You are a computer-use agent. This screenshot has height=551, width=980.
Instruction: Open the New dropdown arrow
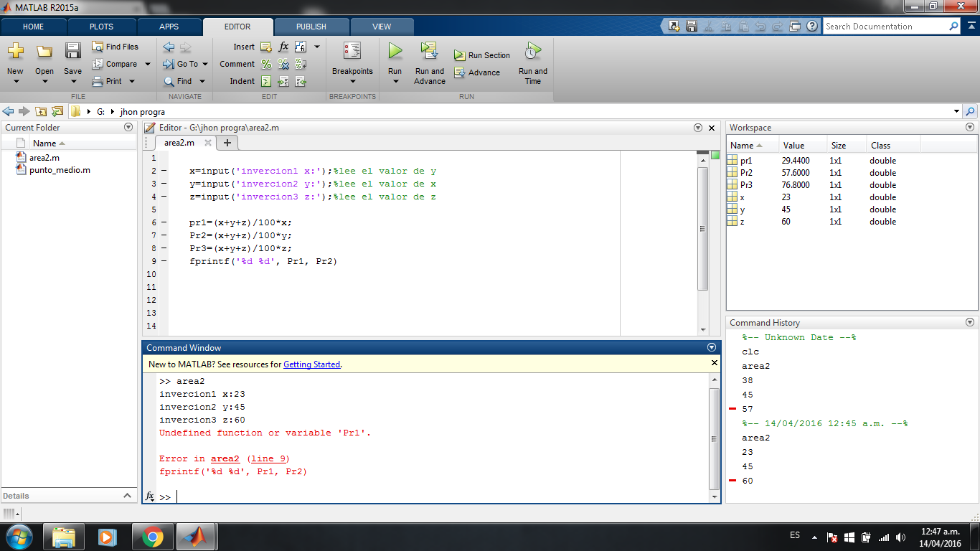pos(15,81)
